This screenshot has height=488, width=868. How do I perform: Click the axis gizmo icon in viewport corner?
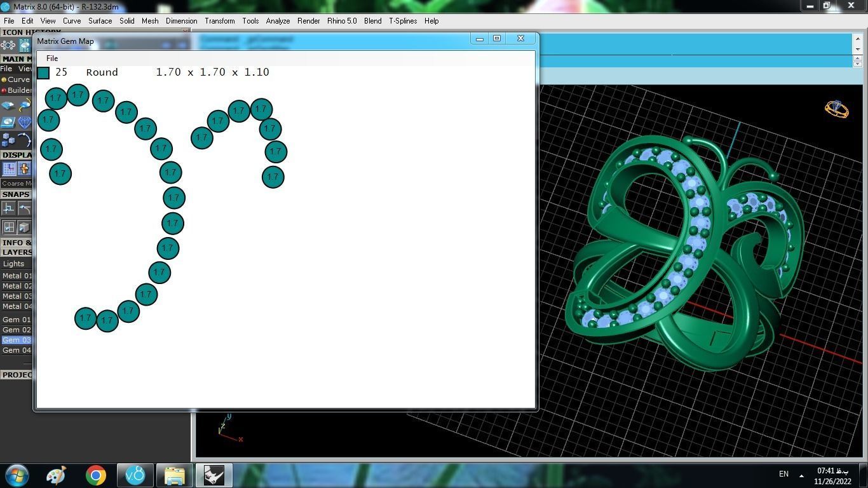229,428
